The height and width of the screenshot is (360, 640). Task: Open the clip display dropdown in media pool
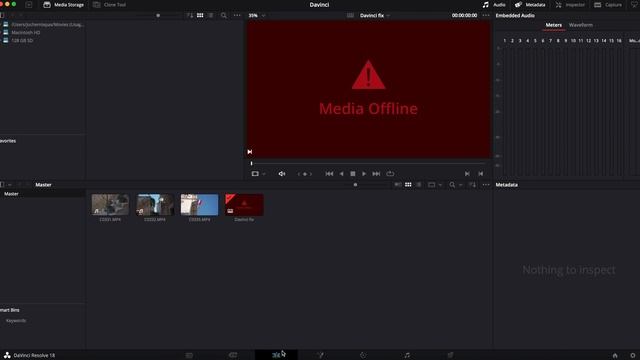(434, 185)
